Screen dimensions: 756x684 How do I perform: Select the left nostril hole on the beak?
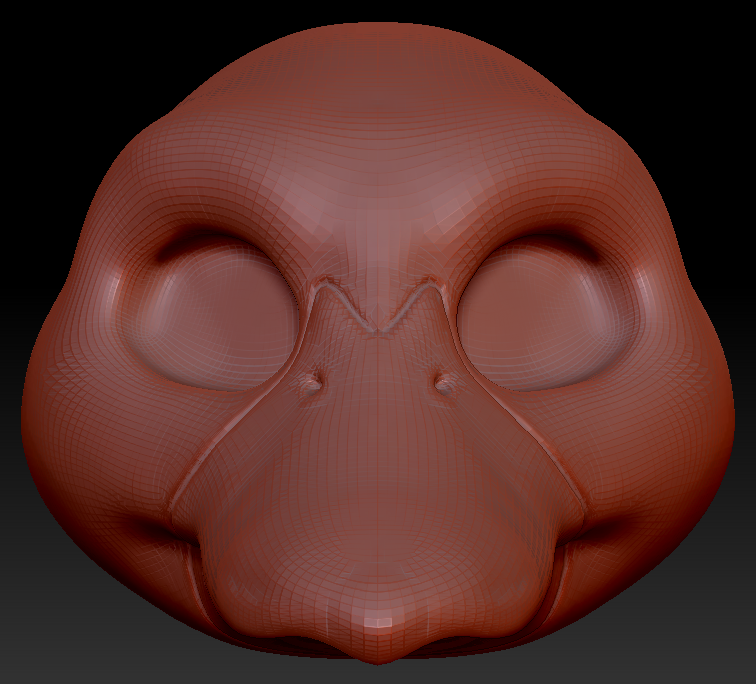point(314,382)
